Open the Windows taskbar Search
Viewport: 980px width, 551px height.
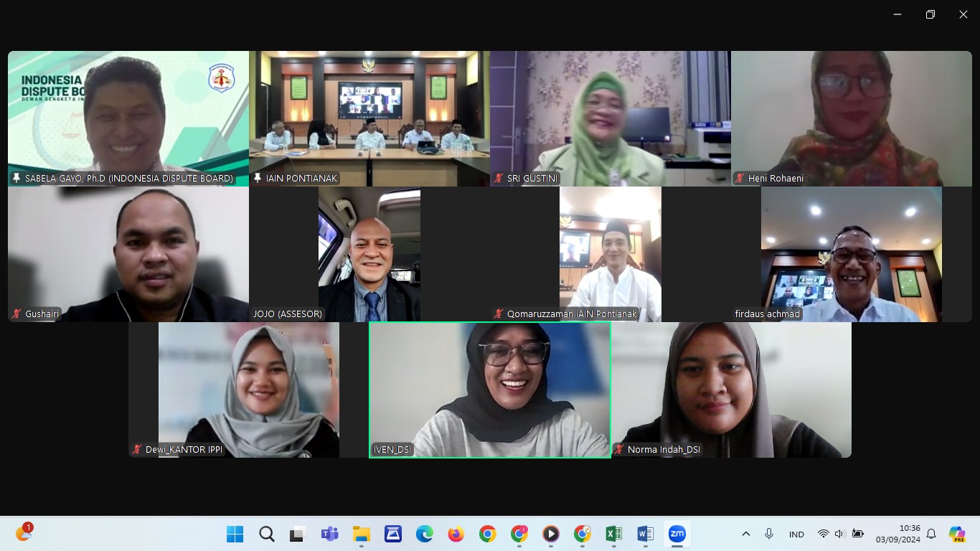click(266, 534)
